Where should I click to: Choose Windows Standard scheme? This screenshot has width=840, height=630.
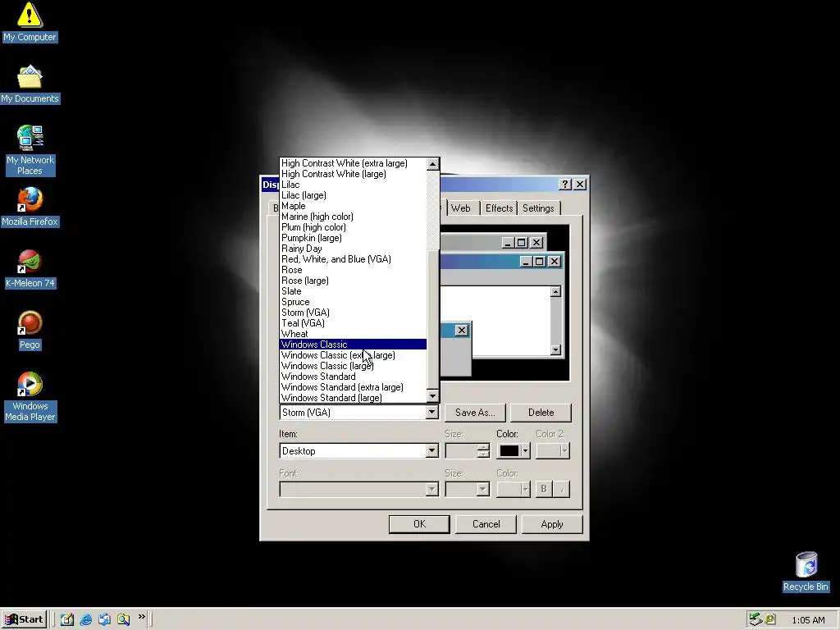coord(353,377)
